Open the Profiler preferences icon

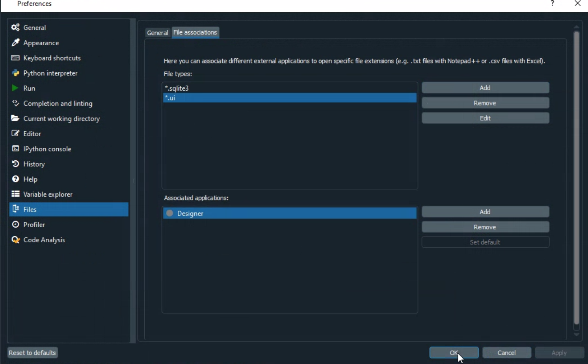15,224
